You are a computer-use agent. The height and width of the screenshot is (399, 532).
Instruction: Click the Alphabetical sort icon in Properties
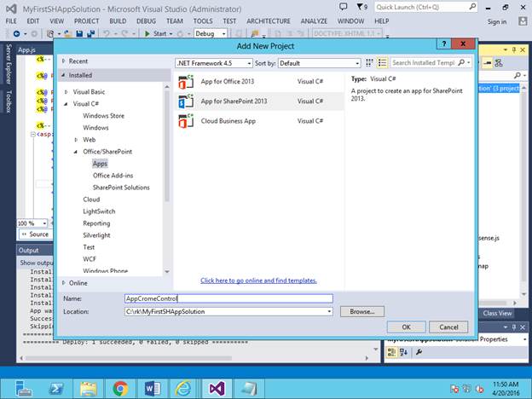coord(404,352)
